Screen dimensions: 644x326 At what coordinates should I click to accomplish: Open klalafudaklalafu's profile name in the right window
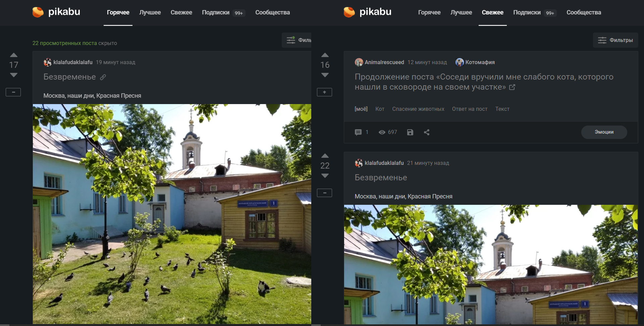[x=384, y=163]
